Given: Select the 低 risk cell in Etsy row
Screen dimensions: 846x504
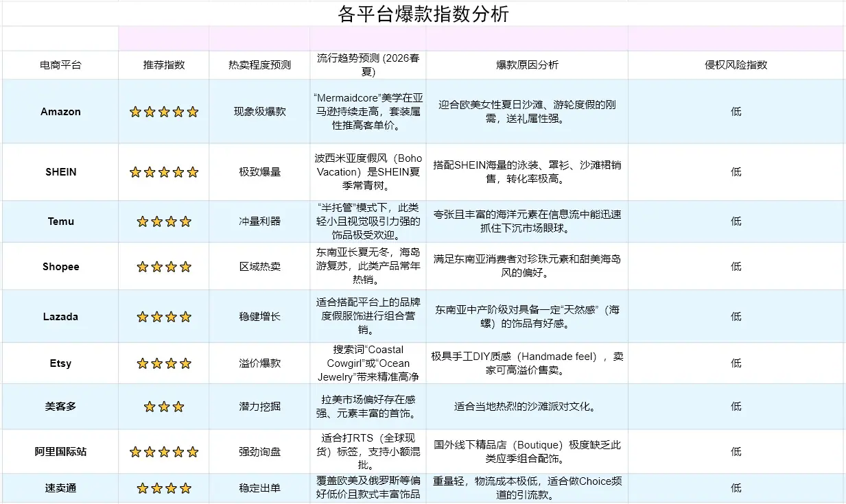Looking at the screenshot, I should (x=736, y=363).
